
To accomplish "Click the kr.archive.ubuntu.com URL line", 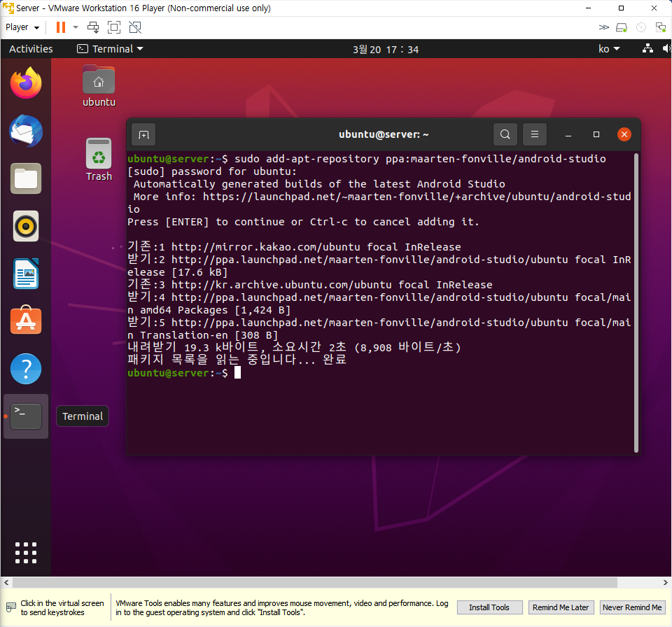I will 310,285.
